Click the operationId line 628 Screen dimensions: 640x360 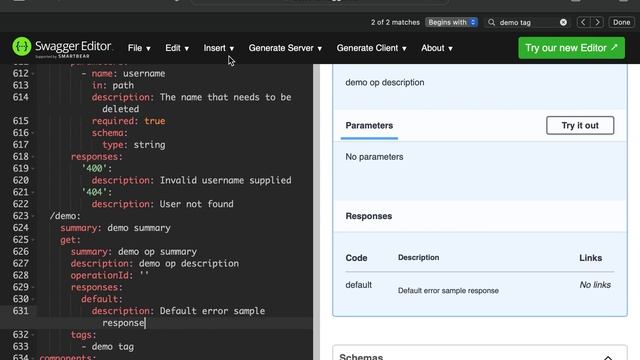(110, 276)
